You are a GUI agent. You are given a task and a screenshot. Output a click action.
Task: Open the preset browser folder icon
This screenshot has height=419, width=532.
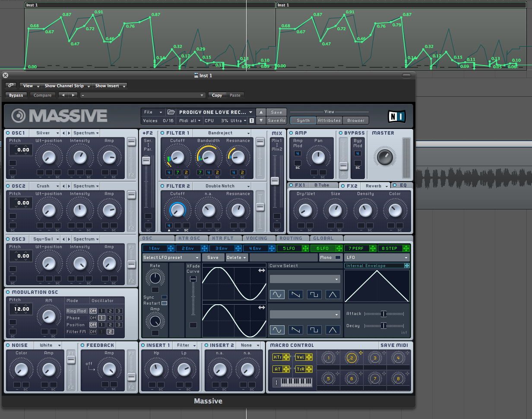click(x=171, y=112)
